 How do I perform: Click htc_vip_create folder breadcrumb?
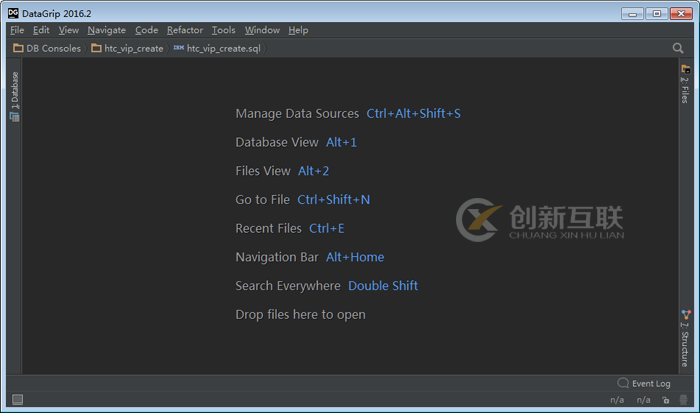127,48
